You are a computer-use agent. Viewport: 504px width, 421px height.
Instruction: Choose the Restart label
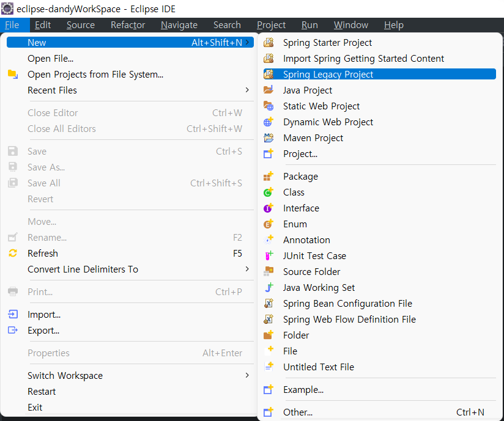click(x=42, y=392)
